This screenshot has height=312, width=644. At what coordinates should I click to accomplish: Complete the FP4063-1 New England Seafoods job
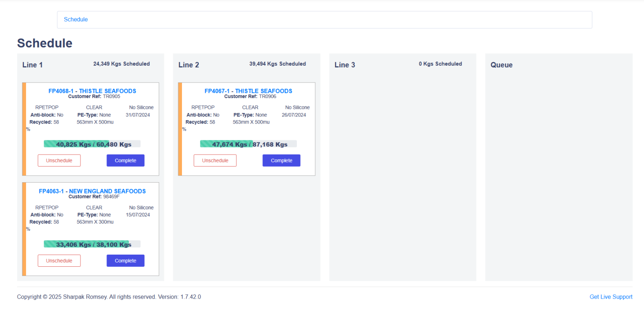125,260
